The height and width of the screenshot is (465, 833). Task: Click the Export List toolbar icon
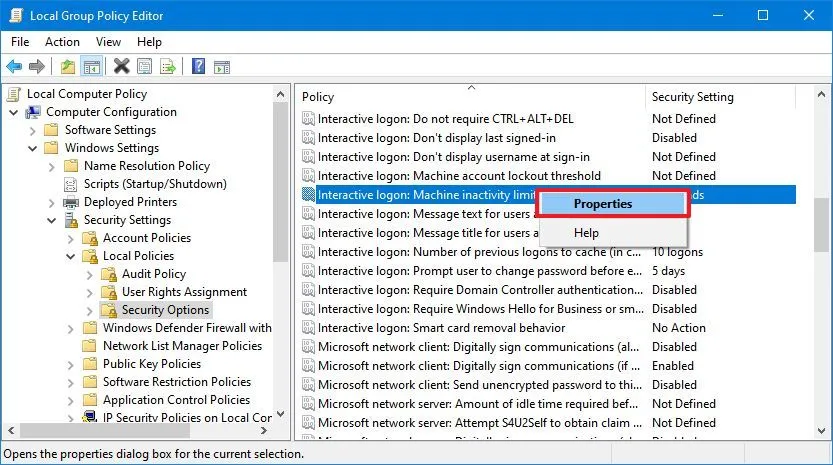[x=168, y=66]
